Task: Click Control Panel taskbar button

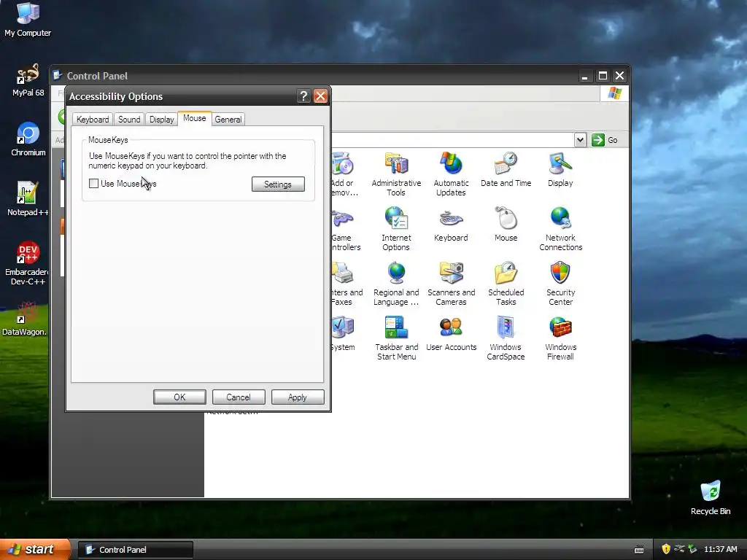Action: 135,550
